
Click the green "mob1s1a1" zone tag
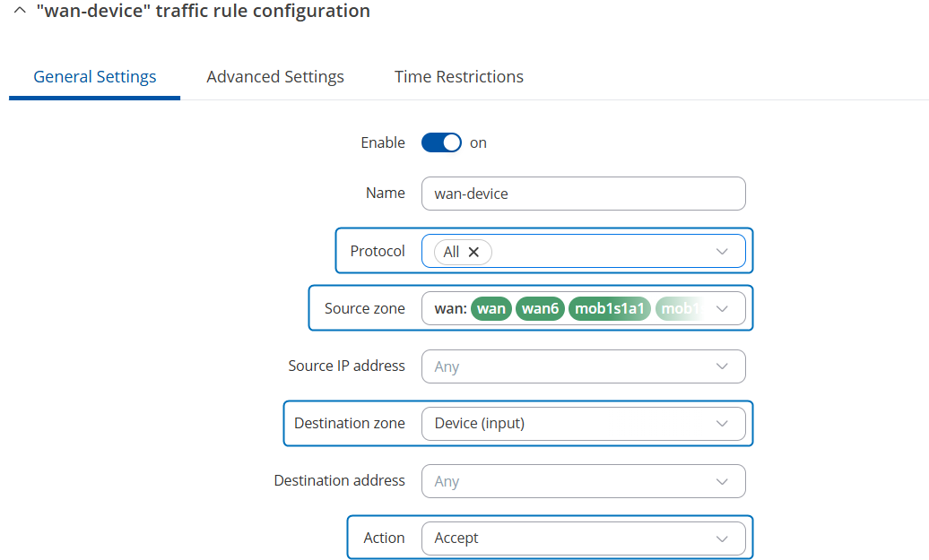point(609,309)
